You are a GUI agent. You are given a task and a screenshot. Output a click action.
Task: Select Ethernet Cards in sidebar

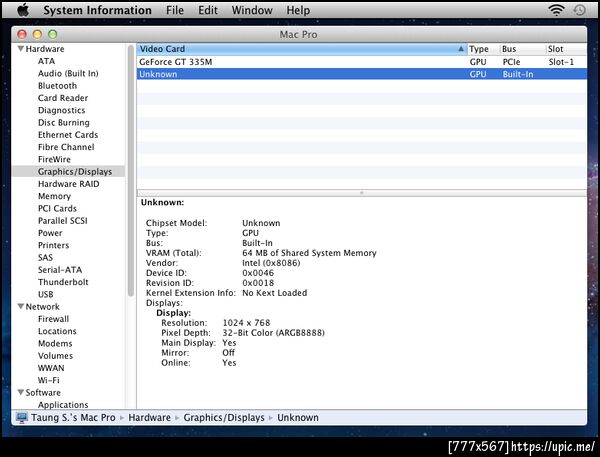pos(68,135)
